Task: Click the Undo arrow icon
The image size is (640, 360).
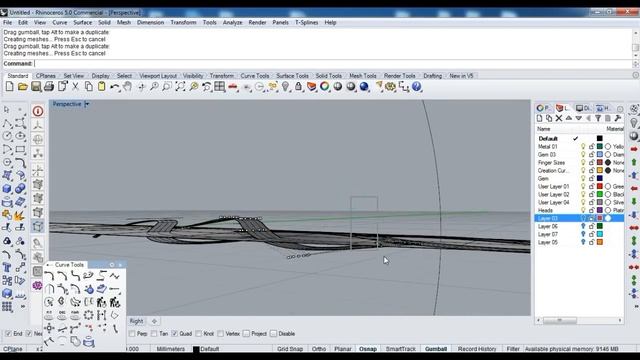Action: [x=115, y=87]
